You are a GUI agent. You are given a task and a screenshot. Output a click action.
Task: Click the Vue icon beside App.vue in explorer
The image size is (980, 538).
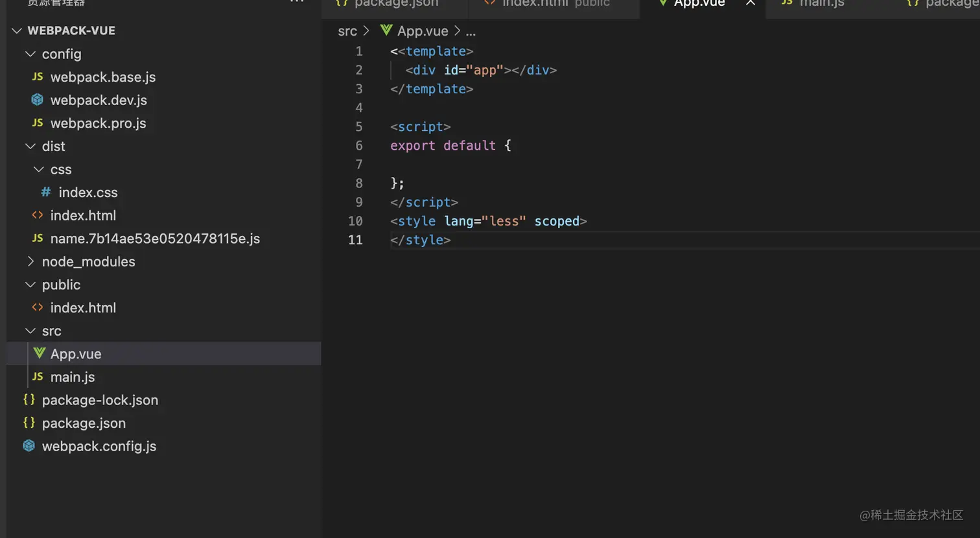40,353
